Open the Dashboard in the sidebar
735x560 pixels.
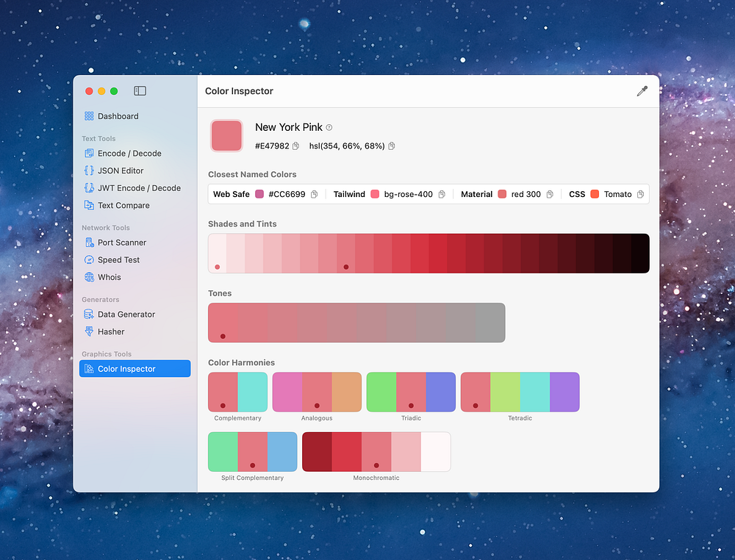118,116
